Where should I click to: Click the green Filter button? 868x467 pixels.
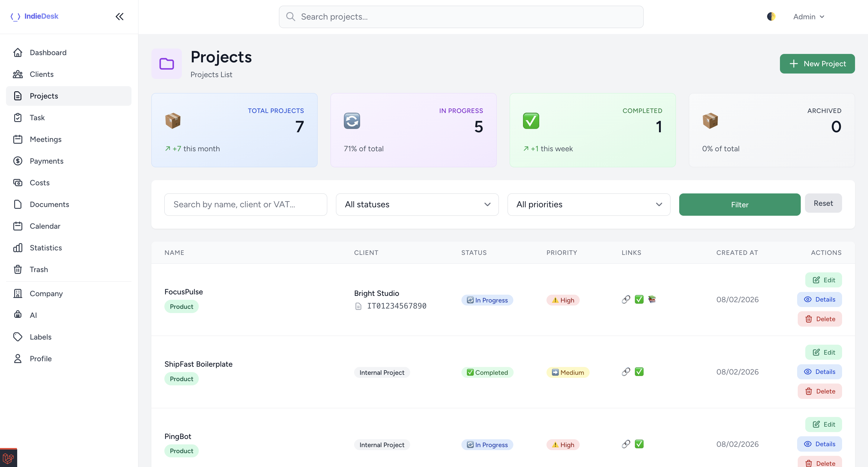point(739,204)
